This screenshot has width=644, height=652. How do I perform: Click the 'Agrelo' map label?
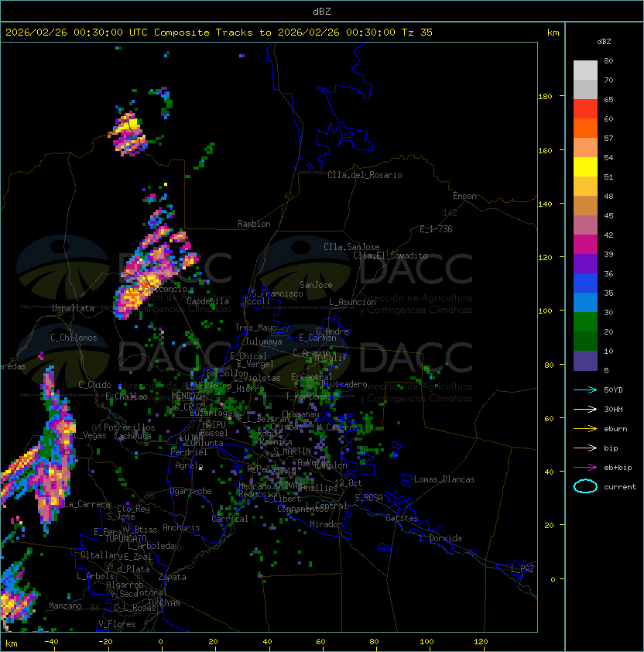pos(189,465)
